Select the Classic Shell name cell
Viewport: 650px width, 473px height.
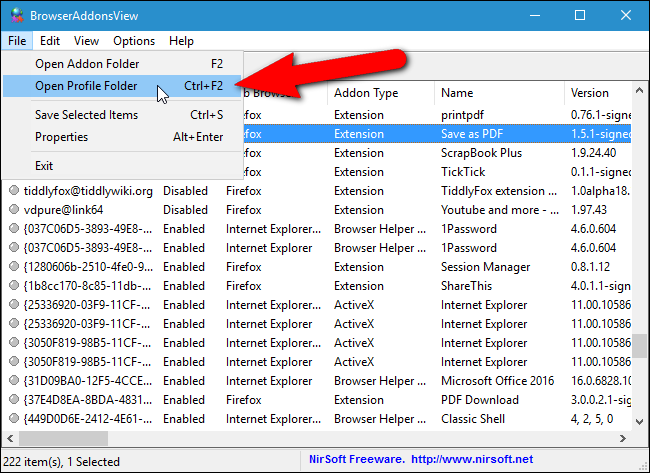click(x=473, y=419)
